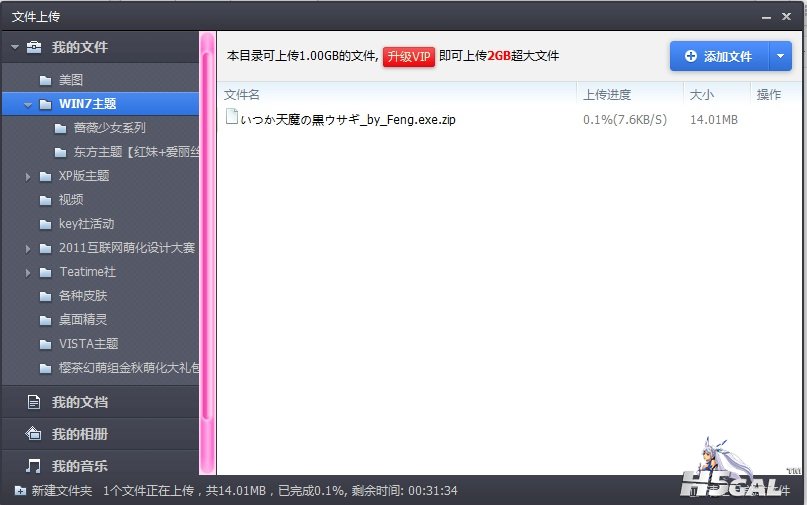Click the 我的文件 briefcase icon
This screenshot has width=807, height=505.
(34, 47)
